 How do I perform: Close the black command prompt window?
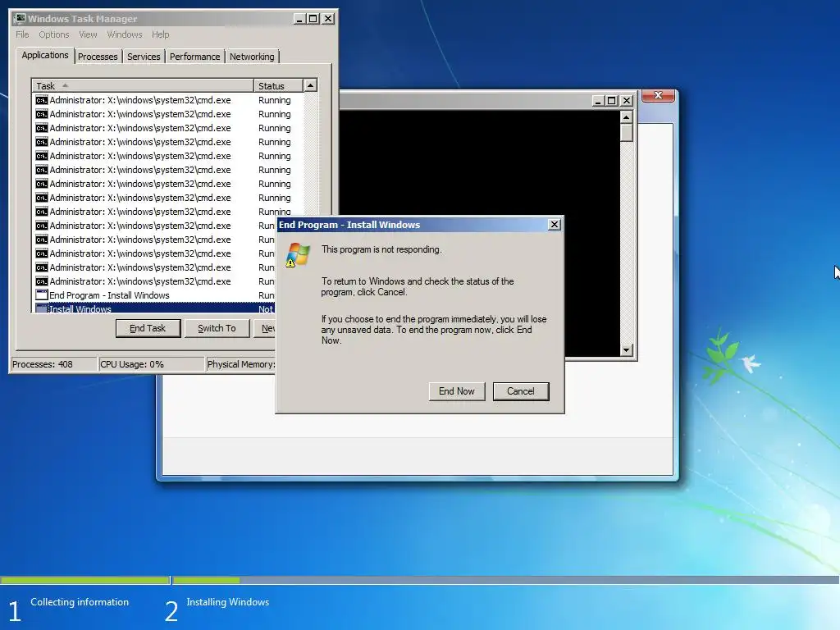point(627,101)
